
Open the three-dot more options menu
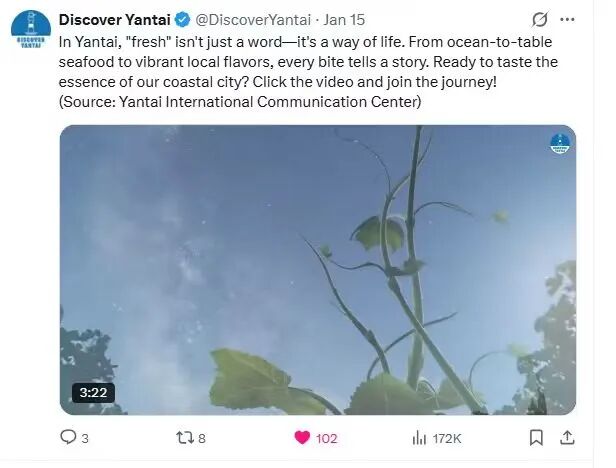coord(568,20)
